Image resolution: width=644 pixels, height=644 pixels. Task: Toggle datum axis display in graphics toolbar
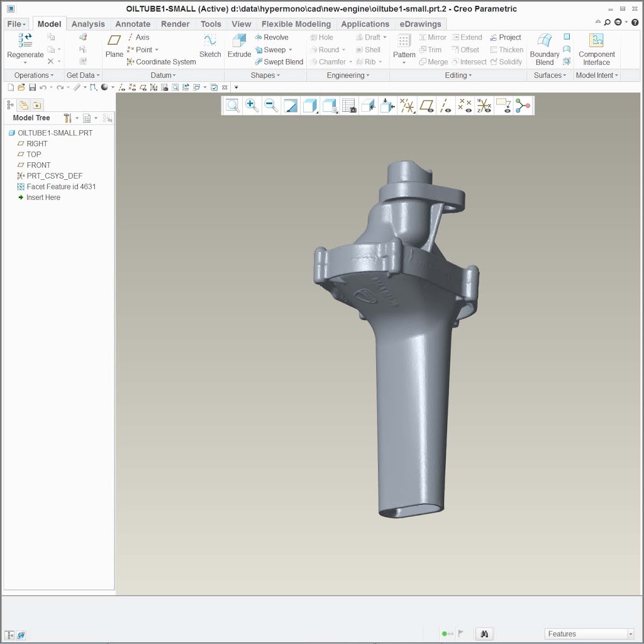click(x=446, y=106)
